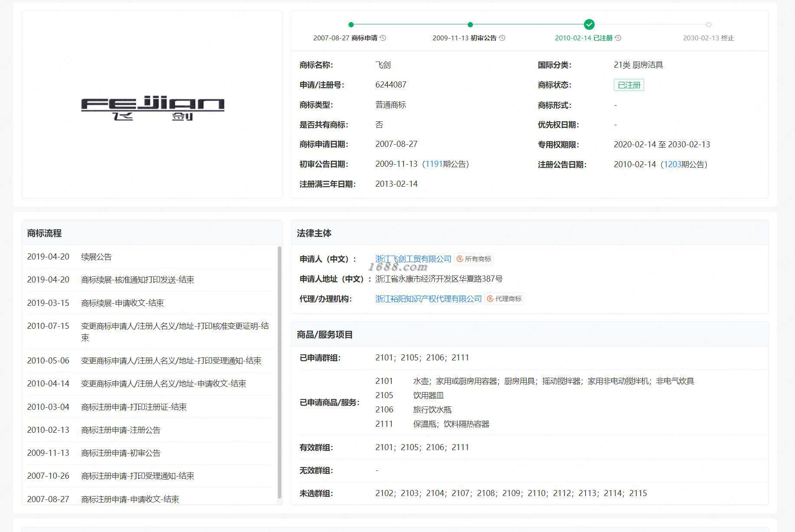Image resolution: width=795 pixels, height=532 pixels.
Task: Click clock icon next to 初审公告 step
Action: (502, 38)
